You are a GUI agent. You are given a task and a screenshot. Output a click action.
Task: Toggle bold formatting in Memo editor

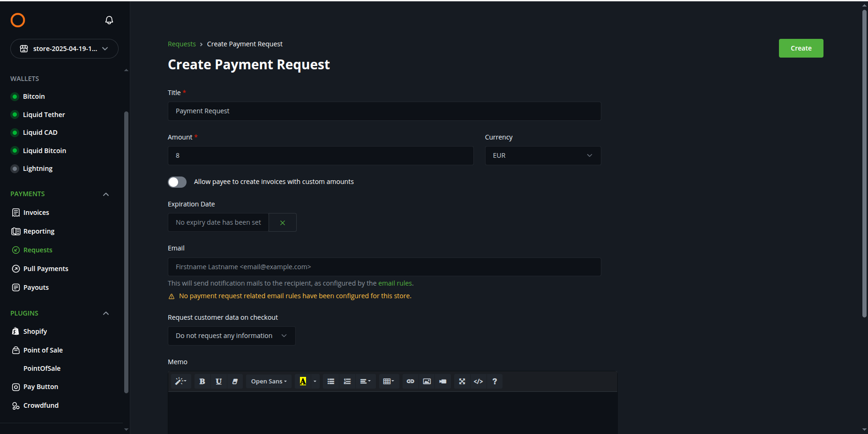[202, 382]
